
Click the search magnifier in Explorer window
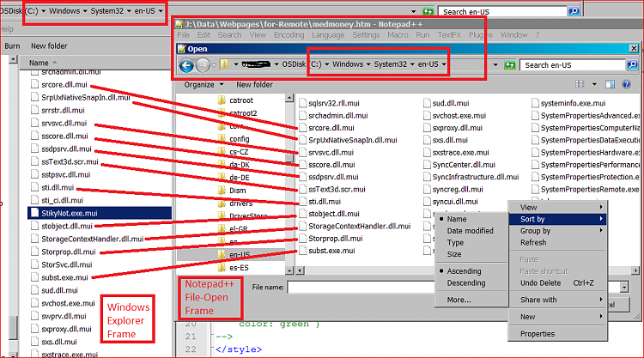tap(574, 11)
